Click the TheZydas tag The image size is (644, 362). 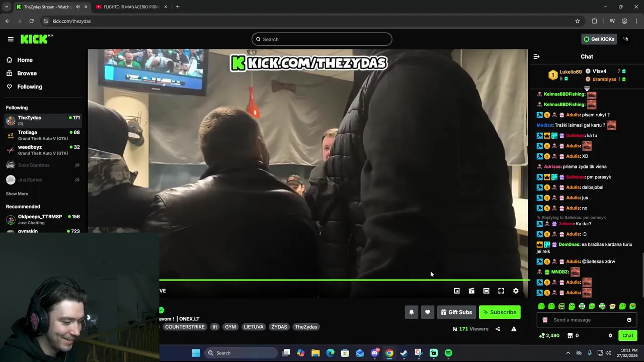(306, 327)
